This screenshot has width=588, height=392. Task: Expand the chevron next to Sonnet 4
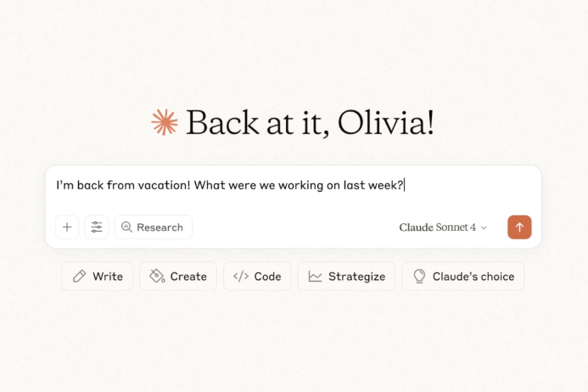pos(484,227)
